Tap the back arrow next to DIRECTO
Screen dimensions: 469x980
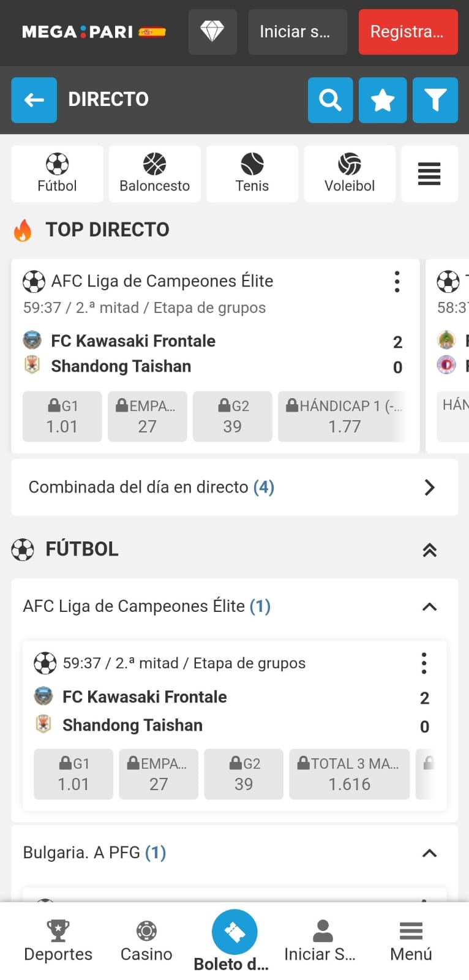[x=34, y=100]
